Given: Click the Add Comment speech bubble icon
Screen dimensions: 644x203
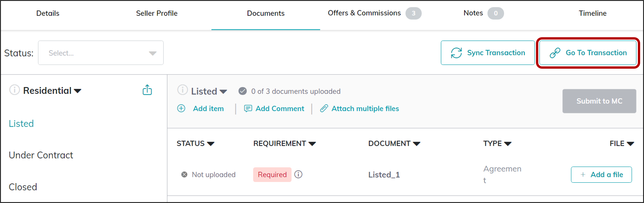Looking at the screenshot, I should click(248, 109).
